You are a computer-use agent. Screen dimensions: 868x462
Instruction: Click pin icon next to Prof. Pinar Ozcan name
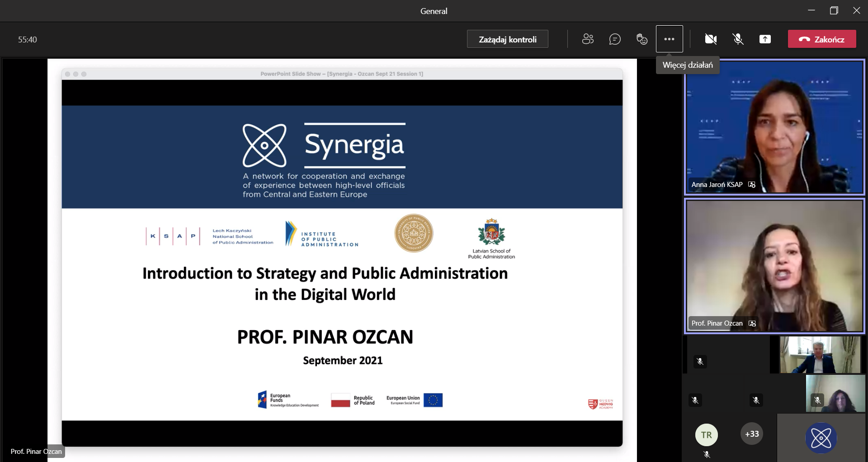pyautogui.click(x=752, y=323)
